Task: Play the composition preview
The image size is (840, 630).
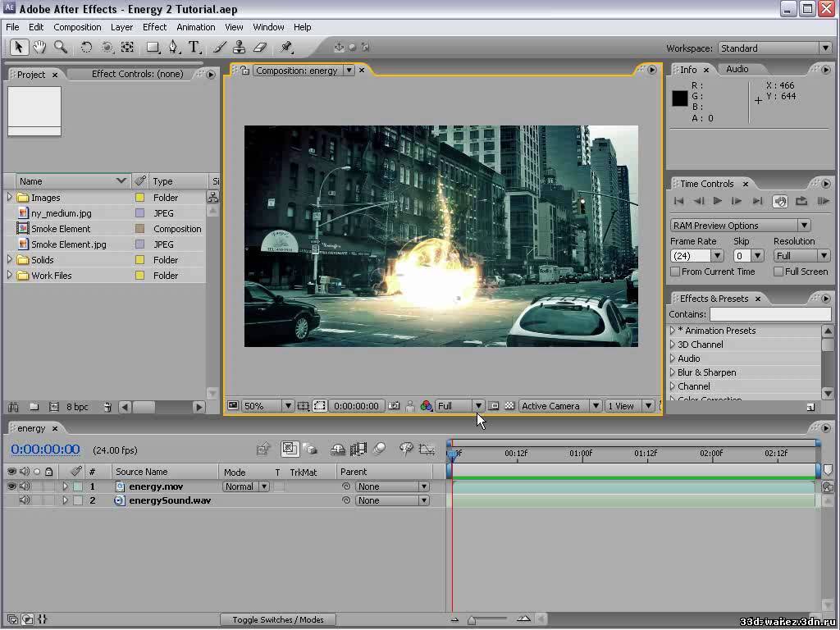Action: 717,201
